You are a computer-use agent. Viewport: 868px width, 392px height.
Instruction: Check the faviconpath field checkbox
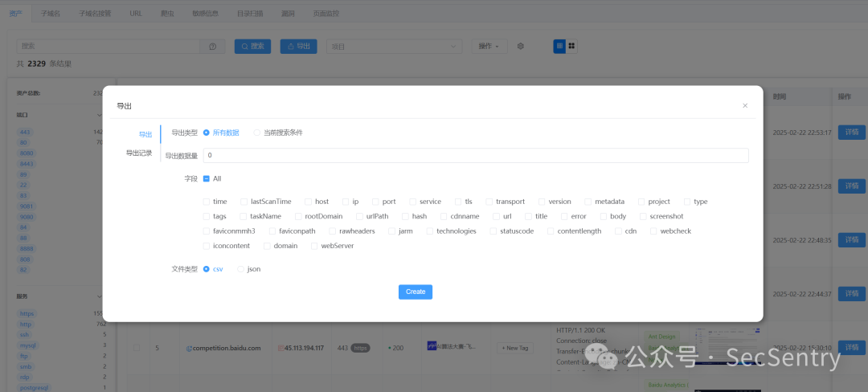[272, 231]
